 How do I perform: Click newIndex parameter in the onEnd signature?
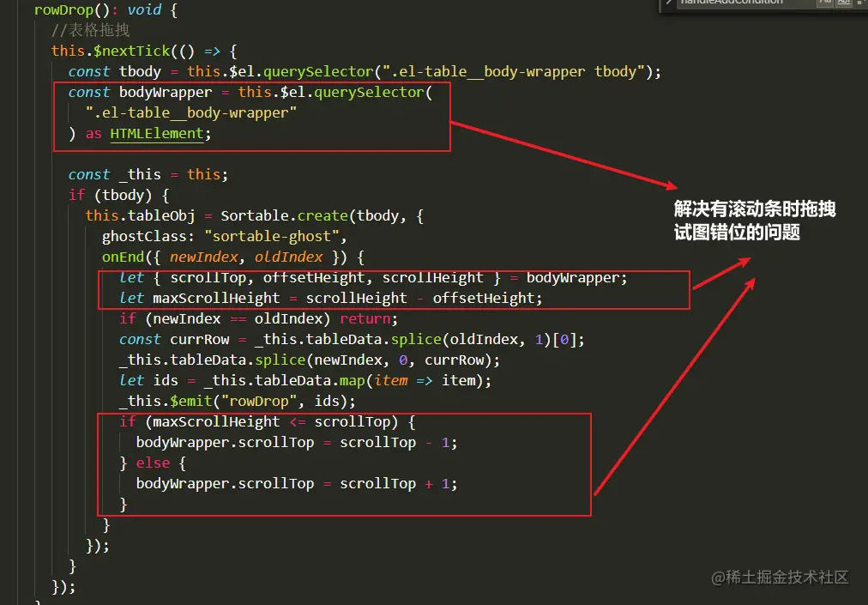pyautogui.click(x=204, y=257)
